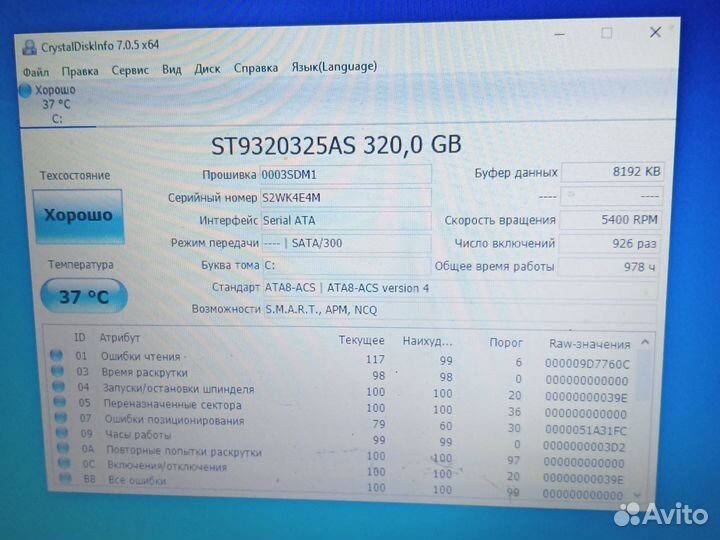The image size is (720, 540).
Task: Close the CrystalDiskInfo window
Action: pyautogui.click(x=655, y=32)
